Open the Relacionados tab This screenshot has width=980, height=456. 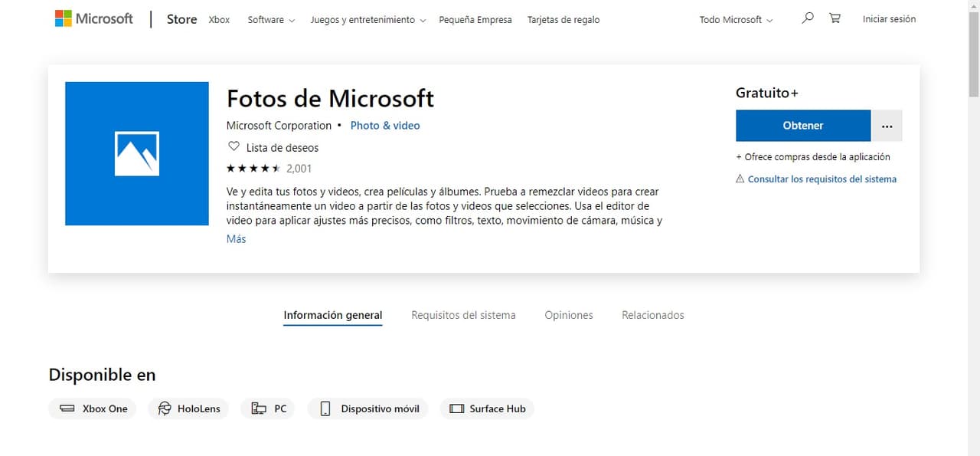click(x=652, y=315)
